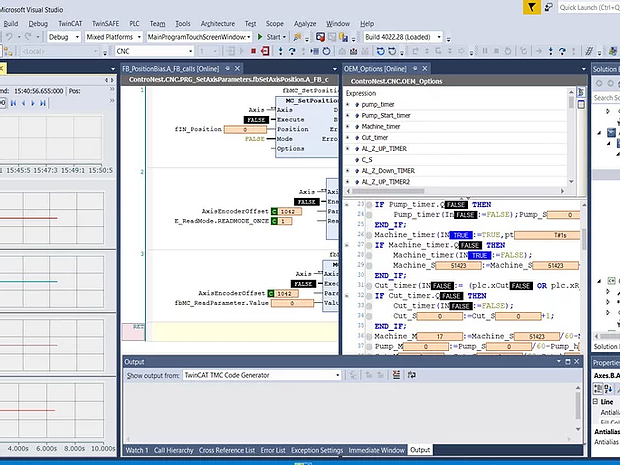Image resolution: width=620 pixels, height=465 pixels.
Task: Toggle breakpoint circle on code line 36
Action: pyautogui.click(x=369, y=336)
